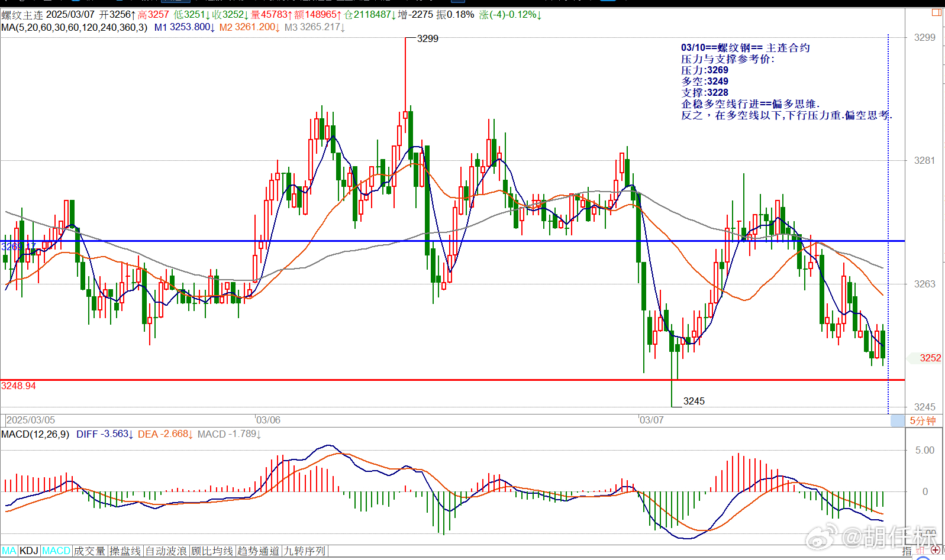Click the 仓2118487 open interest value
Image resolution: width=945 pixels, height=560 pixels.
pyautogui.click(x=370, y=15)
